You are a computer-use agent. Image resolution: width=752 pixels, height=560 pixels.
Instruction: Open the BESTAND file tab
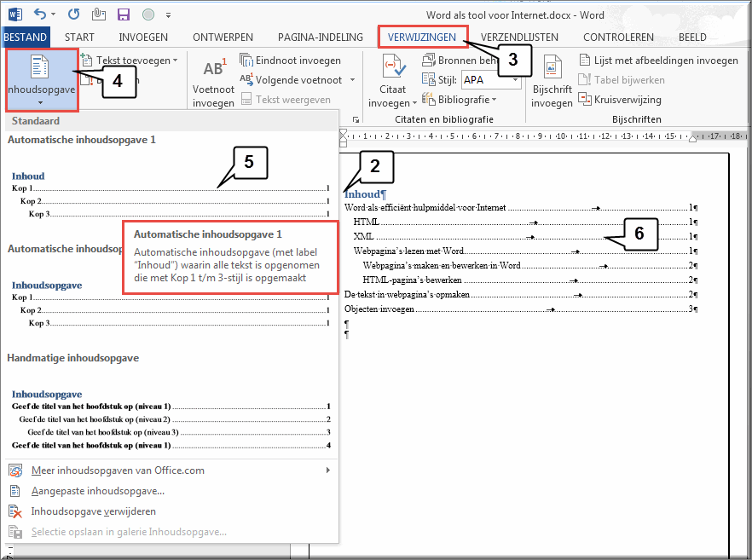click(x=25, y=37)
